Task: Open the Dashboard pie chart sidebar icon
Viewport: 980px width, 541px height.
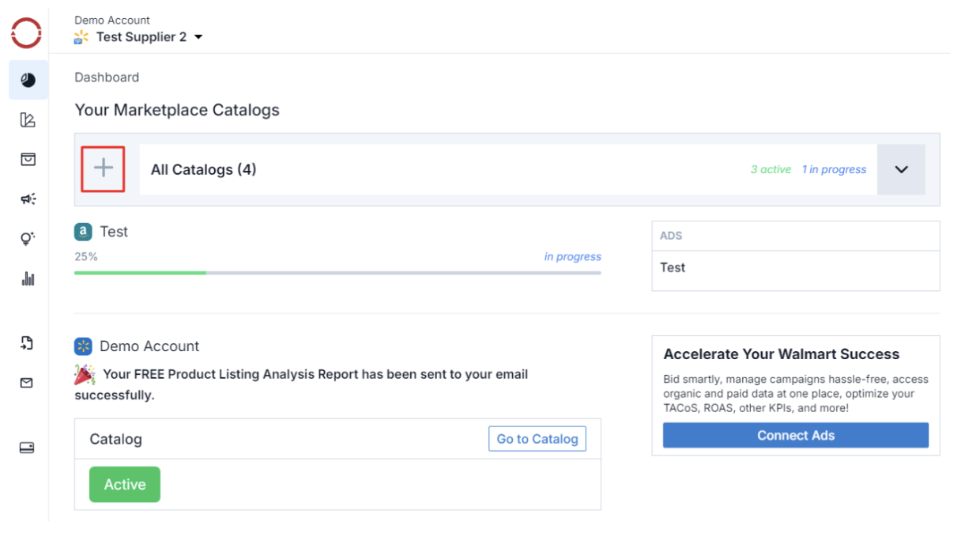Action: 28,80
